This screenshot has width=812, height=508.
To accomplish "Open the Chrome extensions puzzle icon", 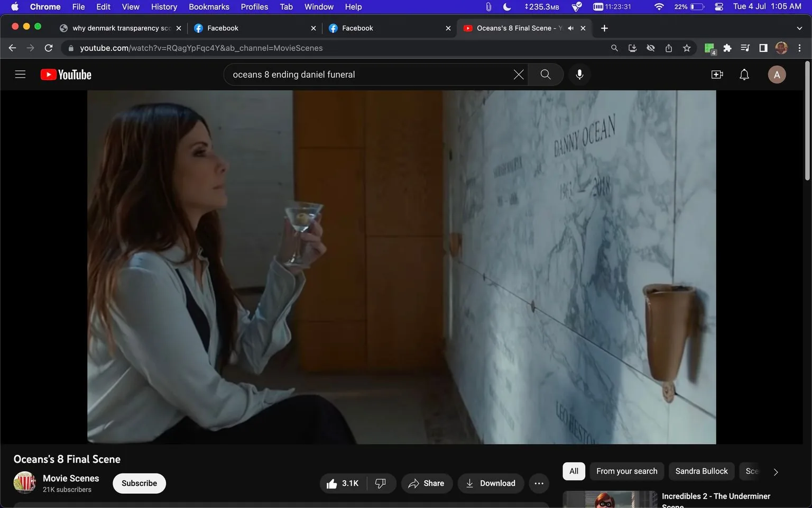I will [727, 48].
